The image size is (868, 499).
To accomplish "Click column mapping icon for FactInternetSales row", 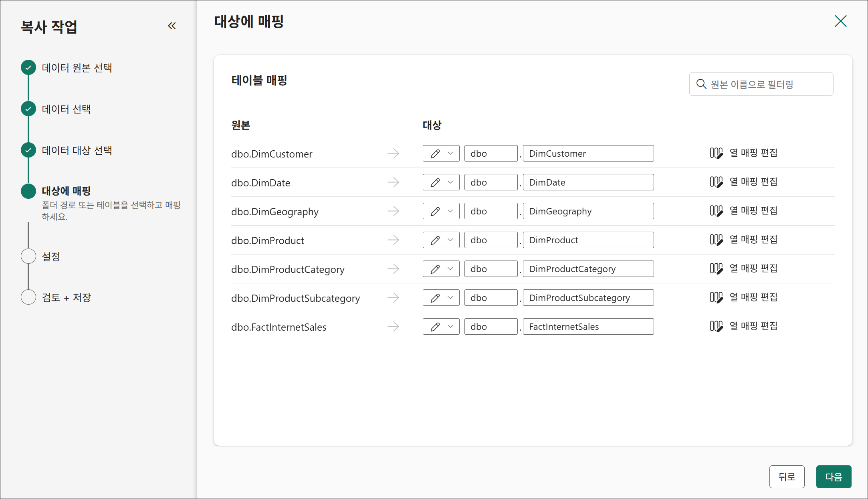I will click(x=716, y=326).
